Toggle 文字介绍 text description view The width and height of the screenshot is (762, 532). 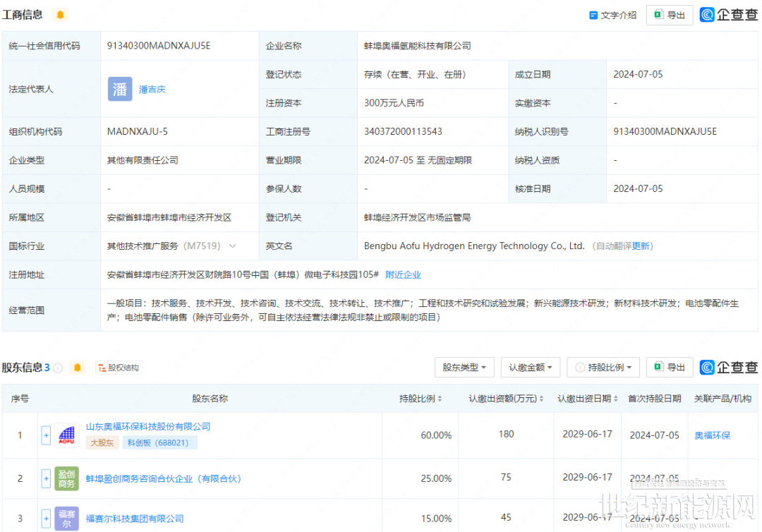click(613, 15)
